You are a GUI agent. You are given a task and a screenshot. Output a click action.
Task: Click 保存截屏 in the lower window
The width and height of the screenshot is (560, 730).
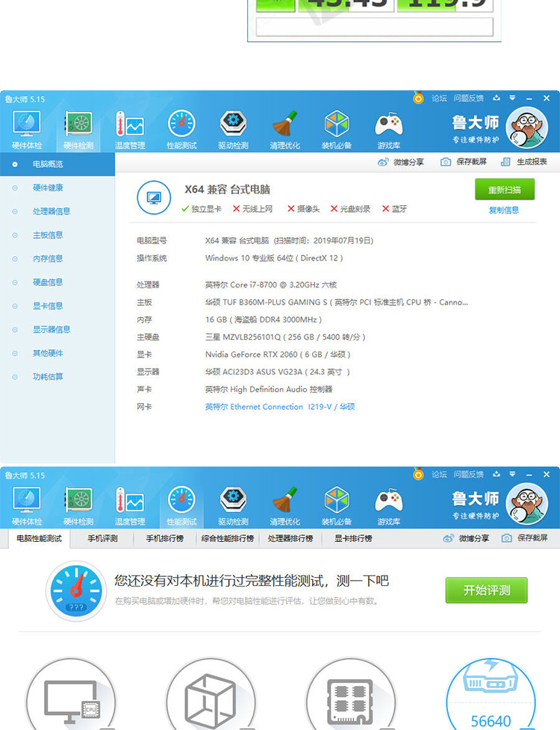click(x=525, y=537)
